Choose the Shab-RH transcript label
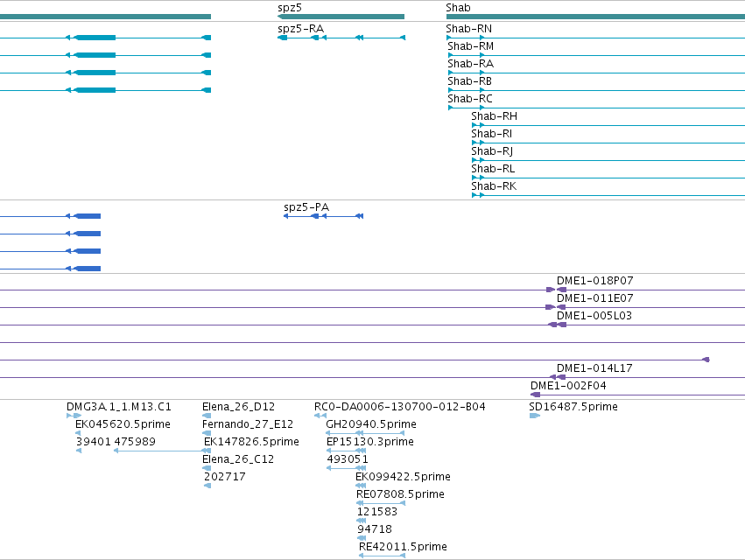Screen dimensions: 745x560 pyautogui.click(x=494, y=116)
